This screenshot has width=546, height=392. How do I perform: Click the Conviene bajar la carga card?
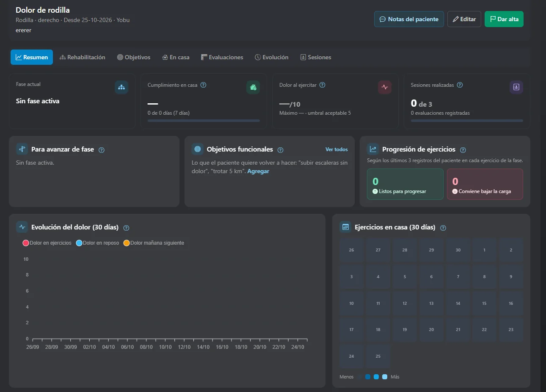[485, 184]
